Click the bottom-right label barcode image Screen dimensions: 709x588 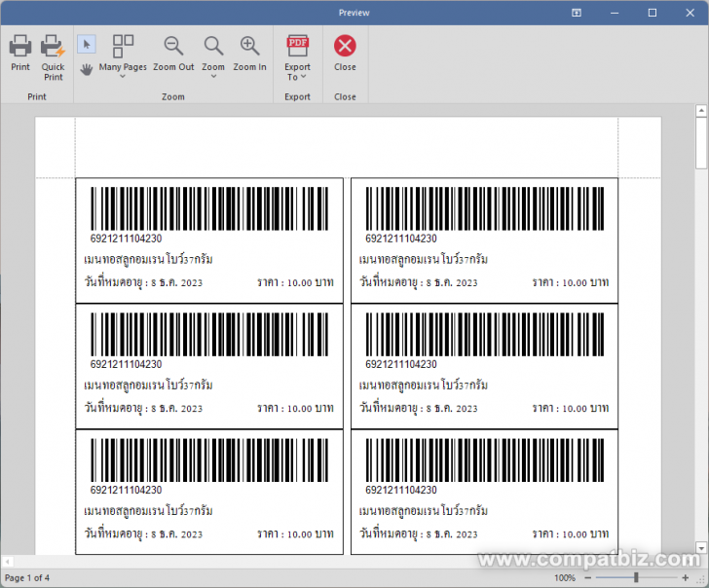[x=485, y=459]
